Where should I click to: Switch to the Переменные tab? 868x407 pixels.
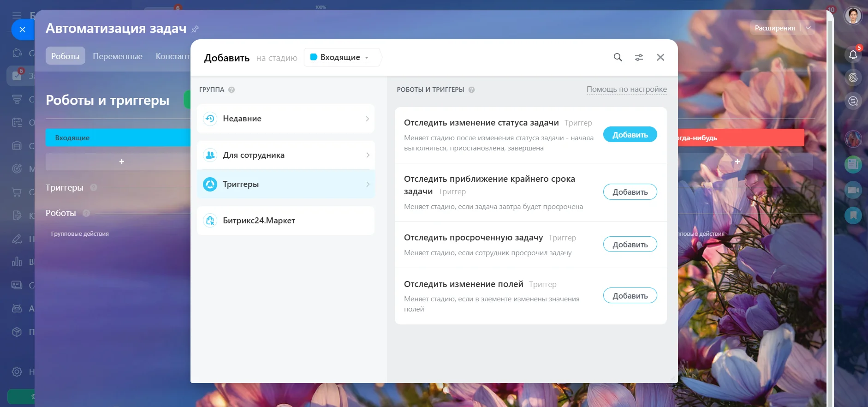pyautogui.click(x=118, y=56)
